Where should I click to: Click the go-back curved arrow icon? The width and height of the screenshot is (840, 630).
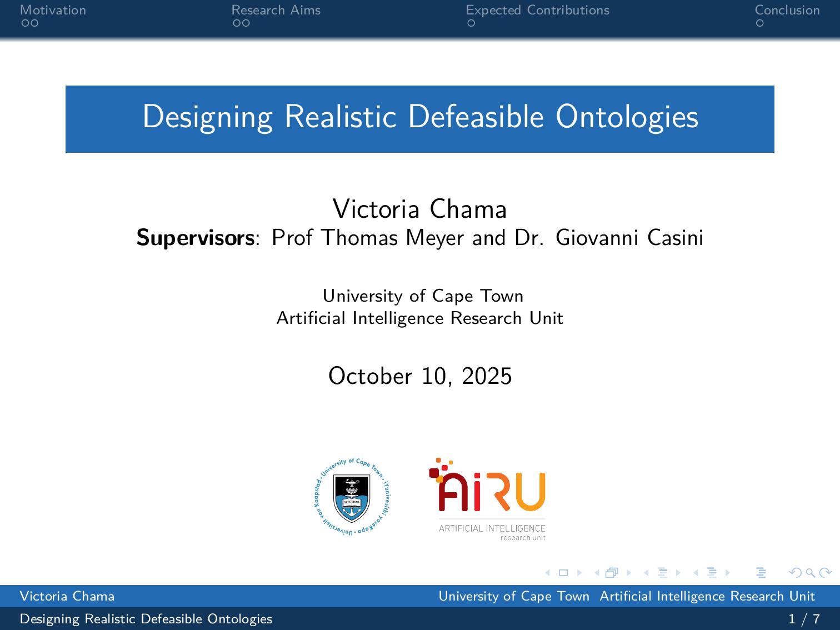pos(796,573)
